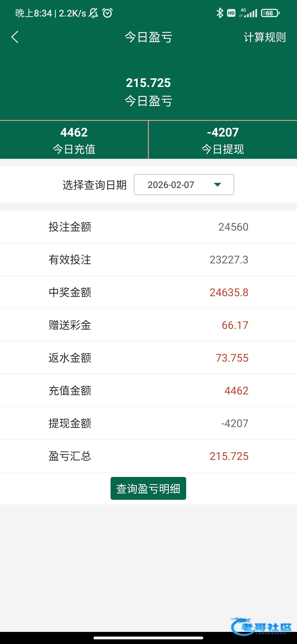Tap the HD call status icon
Screen dimensions: 297x644
click(x=231, y=13)
